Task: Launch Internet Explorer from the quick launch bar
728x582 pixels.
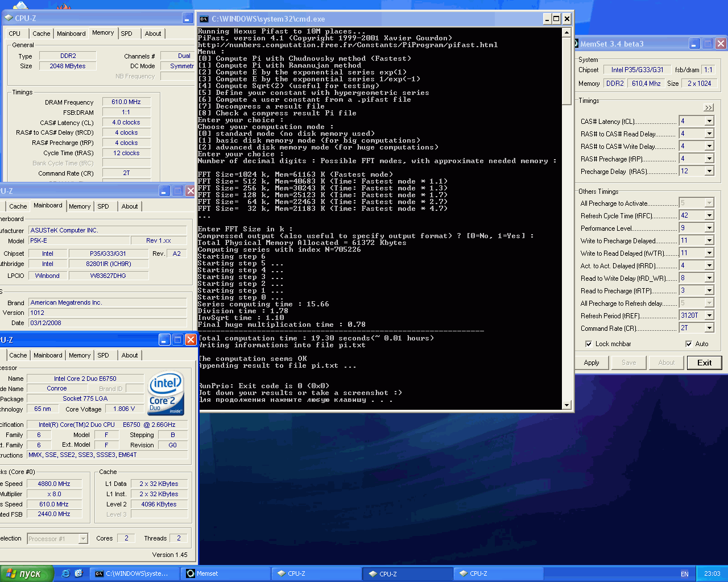Action: point(65,573)
